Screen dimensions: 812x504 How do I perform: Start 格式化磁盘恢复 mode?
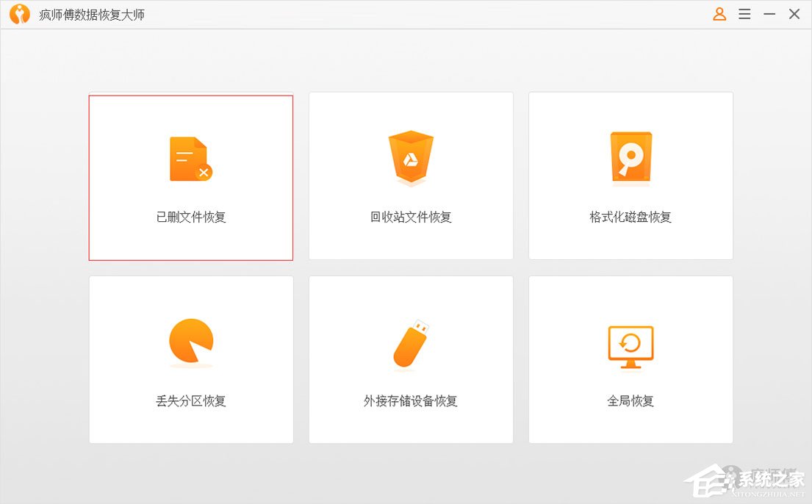(630, 176)
